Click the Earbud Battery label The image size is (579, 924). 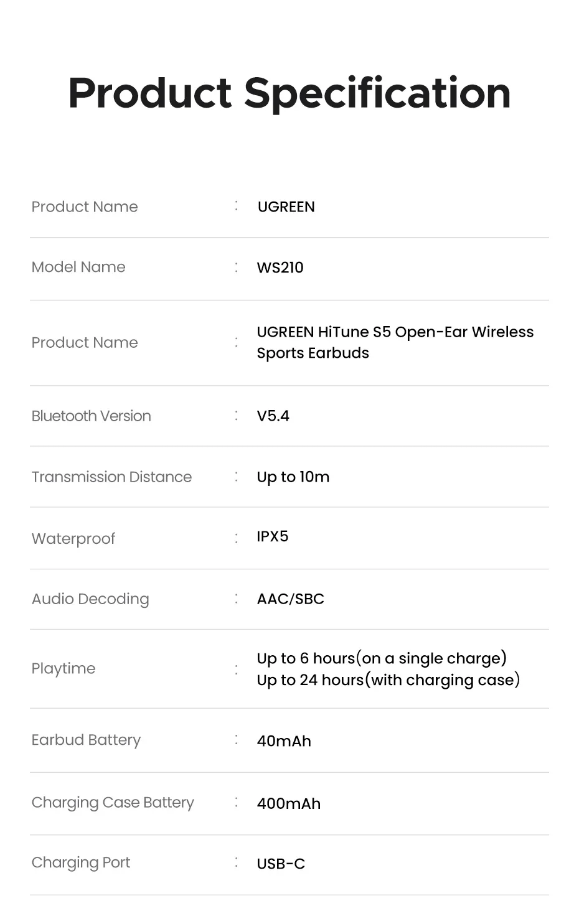point(86,740)
